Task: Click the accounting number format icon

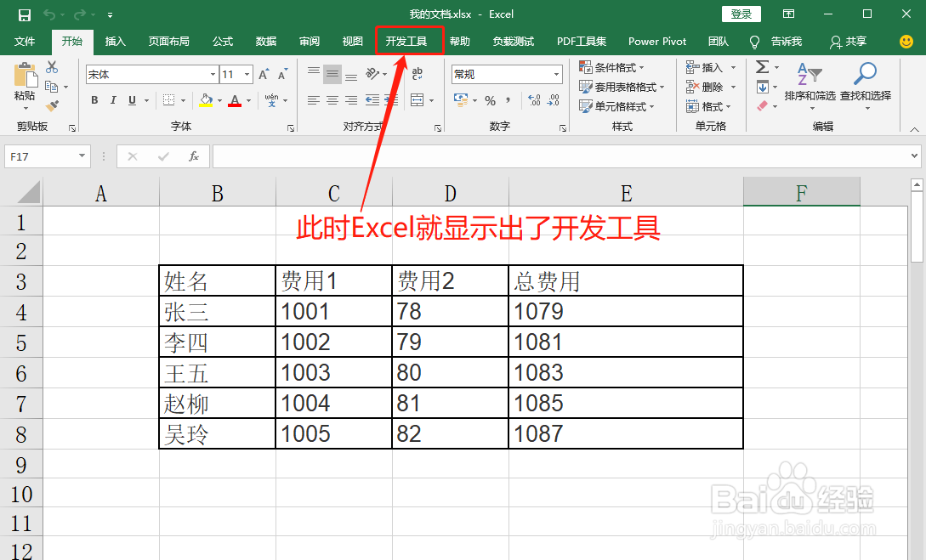Action: click(x=461, y=100)
